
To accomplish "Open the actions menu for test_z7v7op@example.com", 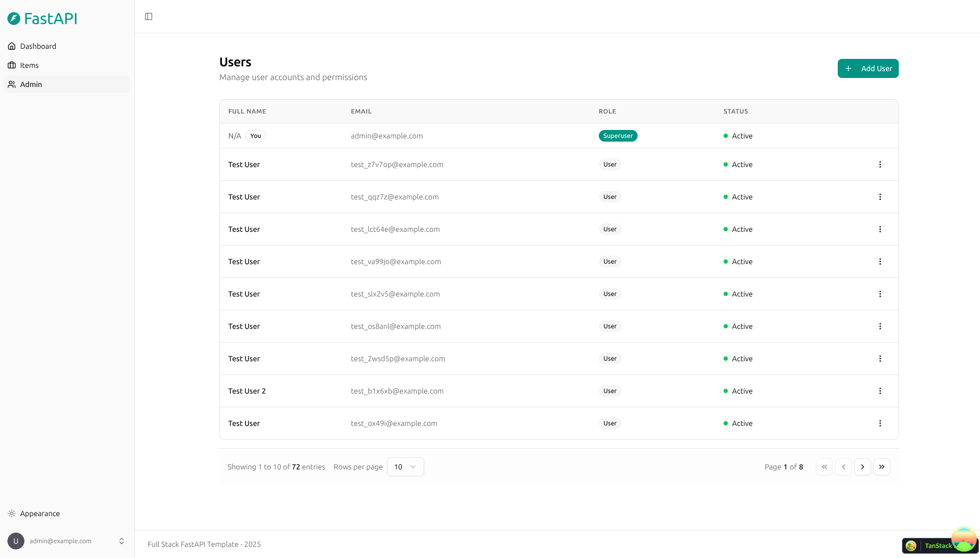I will 880,164.
